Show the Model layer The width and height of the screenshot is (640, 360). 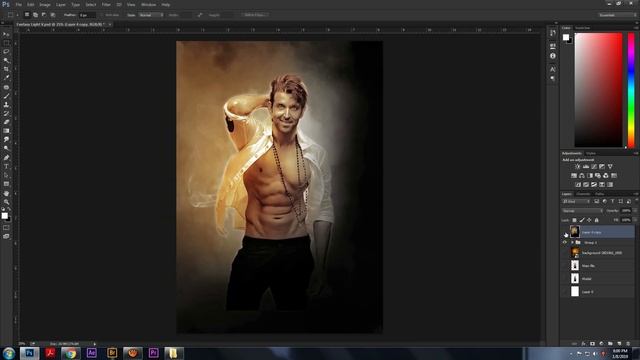click(x=565, y=279)
